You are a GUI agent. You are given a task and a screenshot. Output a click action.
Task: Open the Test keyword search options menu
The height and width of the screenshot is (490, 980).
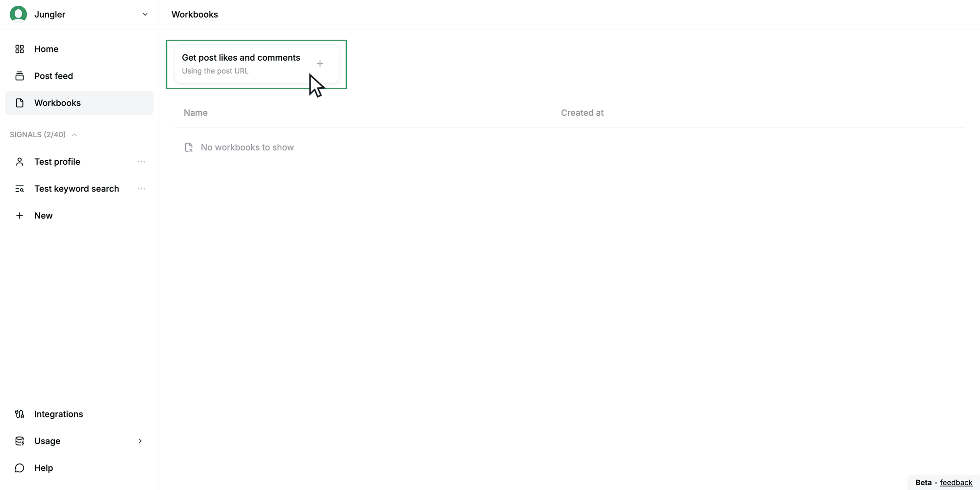click(141, 189)
